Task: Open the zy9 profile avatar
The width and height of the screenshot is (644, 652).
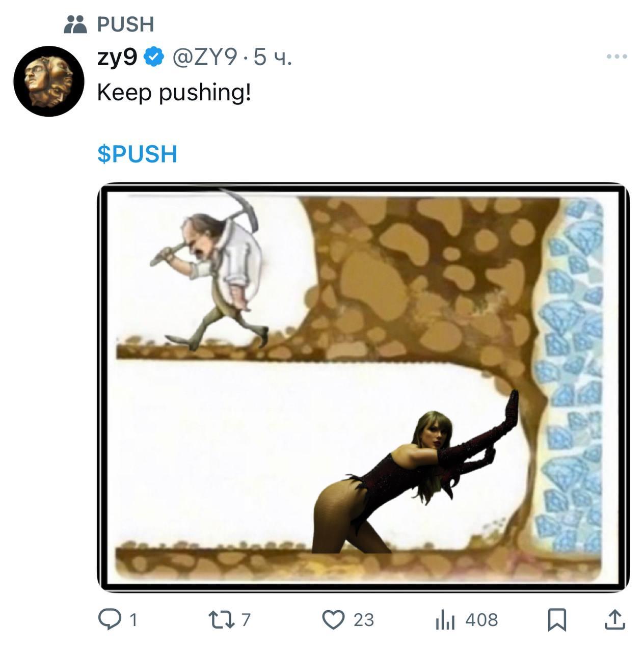Action: tap(49, 81)
